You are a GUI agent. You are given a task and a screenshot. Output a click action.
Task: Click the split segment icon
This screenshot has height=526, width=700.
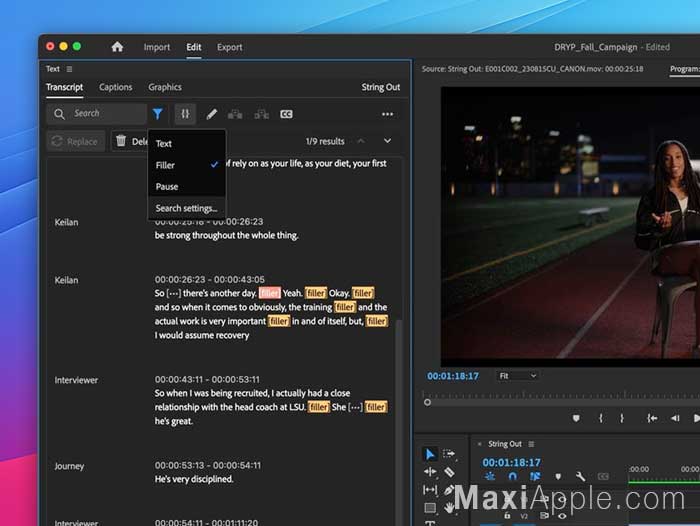point(262,114)
